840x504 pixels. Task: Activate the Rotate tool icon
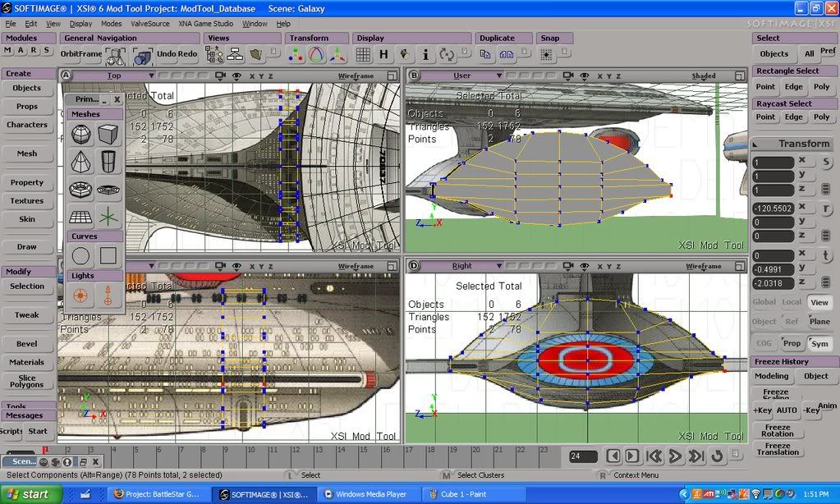pyautogui.click(x=317, y=55)
